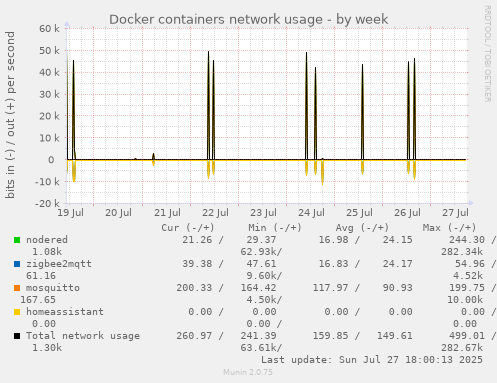Click the graph title 'Docker containers network usage - by week'
The width and height of the screenshot is (497, 383).
point(249,19)
